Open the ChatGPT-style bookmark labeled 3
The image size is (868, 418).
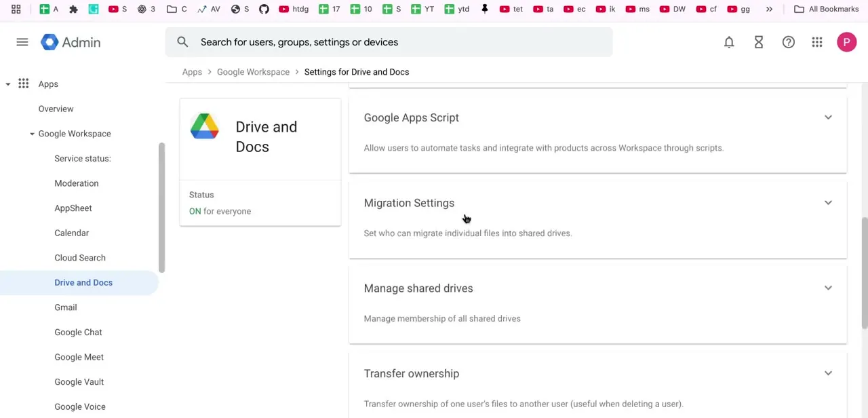146,9
